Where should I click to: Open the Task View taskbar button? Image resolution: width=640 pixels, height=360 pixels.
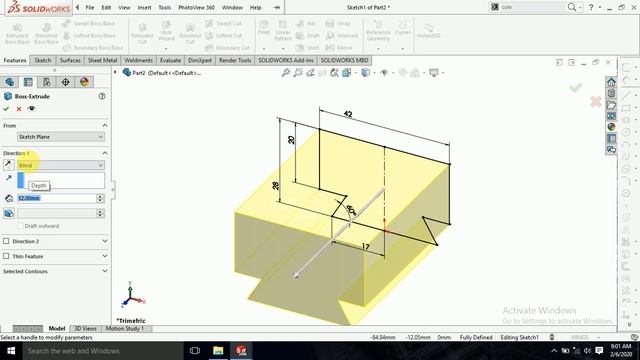pos(195,351)
